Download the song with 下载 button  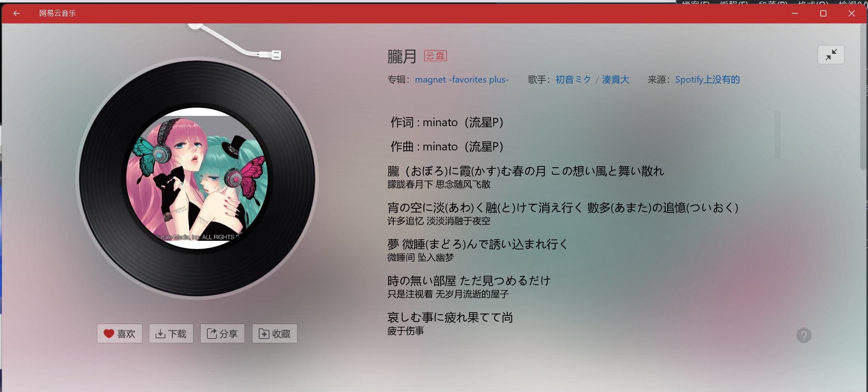coord(171,334)
